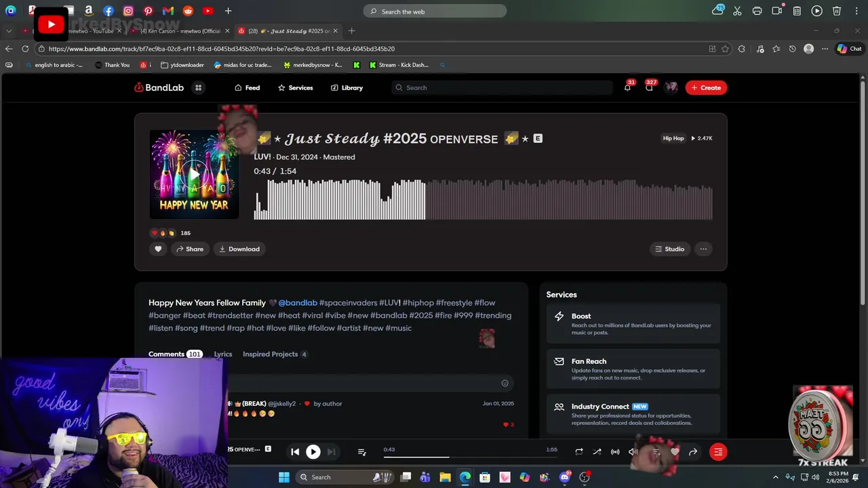Open the Library menu item

[x=347, y=87]
